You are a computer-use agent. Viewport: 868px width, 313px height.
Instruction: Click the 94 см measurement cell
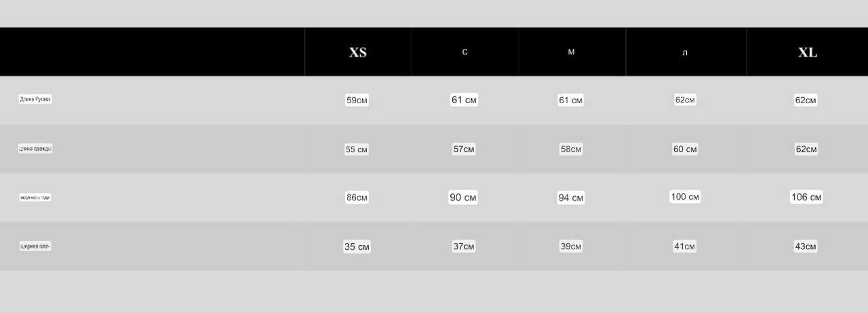571,198
